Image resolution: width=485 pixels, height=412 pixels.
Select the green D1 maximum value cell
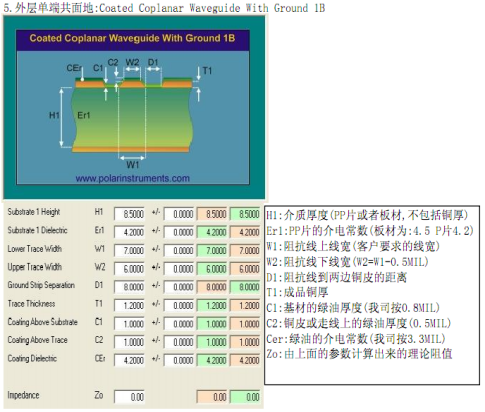pyautogui.click(x=245, y=287)
